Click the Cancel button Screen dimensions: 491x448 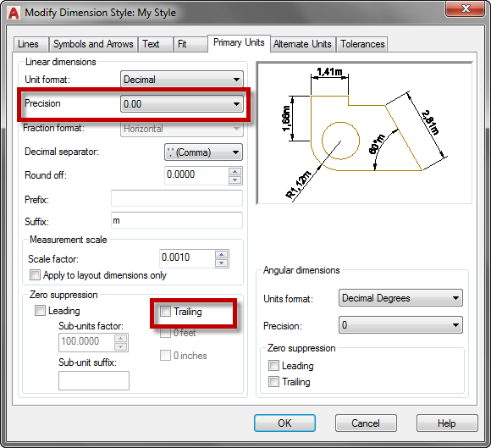click(x=366, y=423)
